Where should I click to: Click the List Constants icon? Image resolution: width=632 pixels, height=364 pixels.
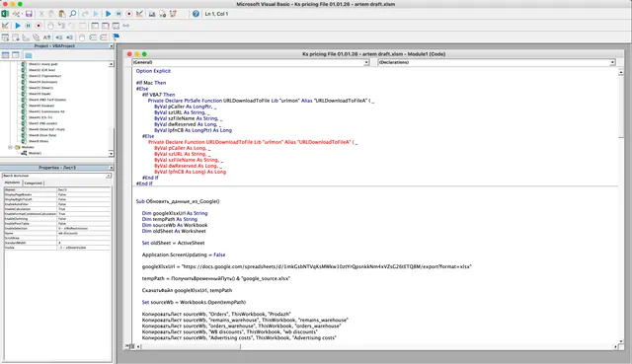click(x=16, y=37)
